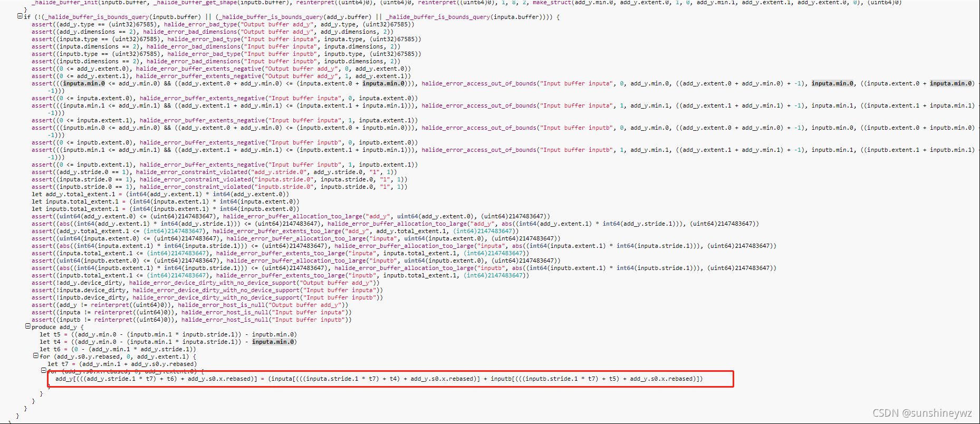Click assert 'add_y.type == (uint32)67585' line
This screenshot has height=424, width=980.
[223, 24]
